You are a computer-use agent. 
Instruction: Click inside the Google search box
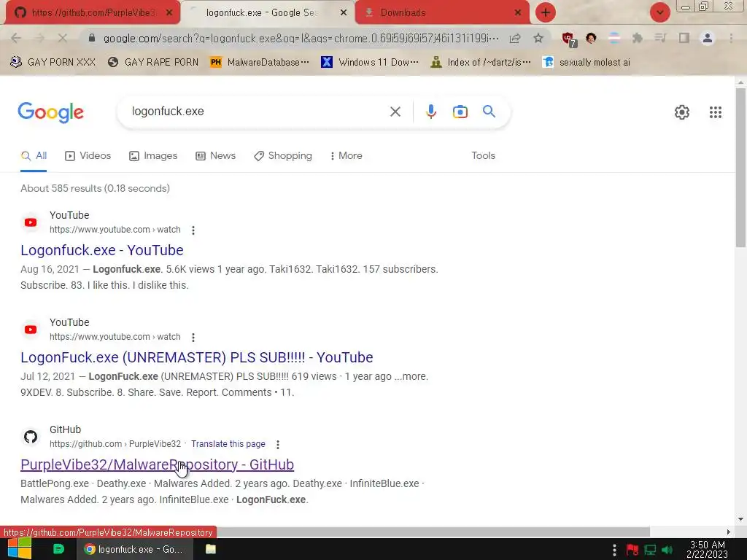(x=258, y=112)
